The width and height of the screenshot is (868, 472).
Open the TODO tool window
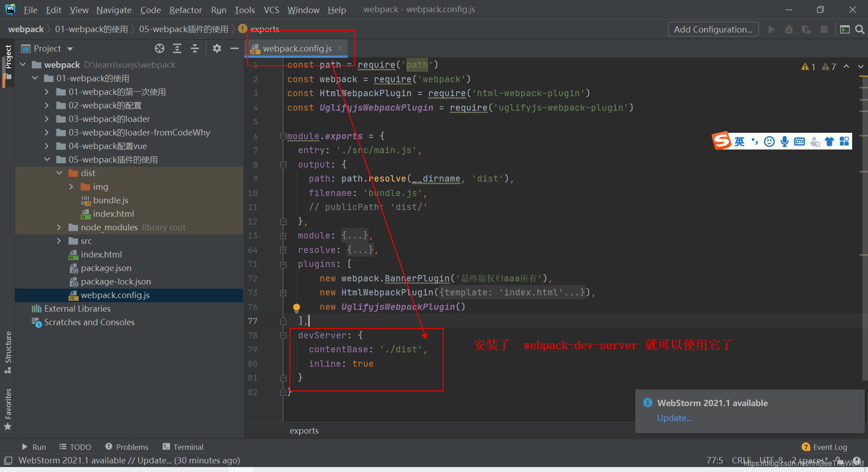[75, 447]
